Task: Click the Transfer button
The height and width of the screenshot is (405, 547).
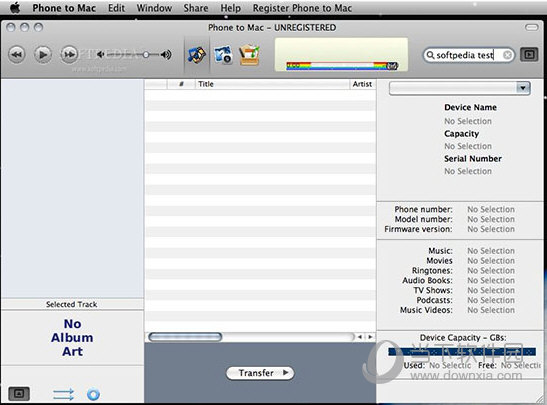Action: click(260, 373)
